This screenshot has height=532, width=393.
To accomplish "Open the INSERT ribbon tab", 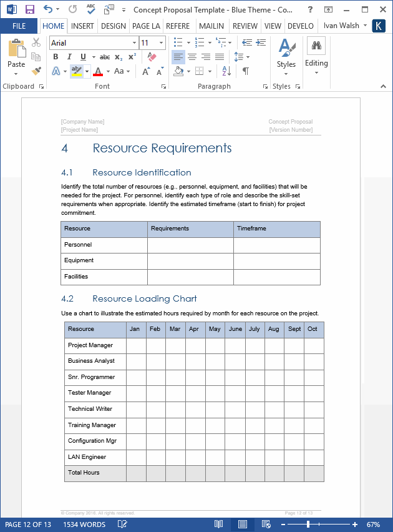I will pos(82,26).
